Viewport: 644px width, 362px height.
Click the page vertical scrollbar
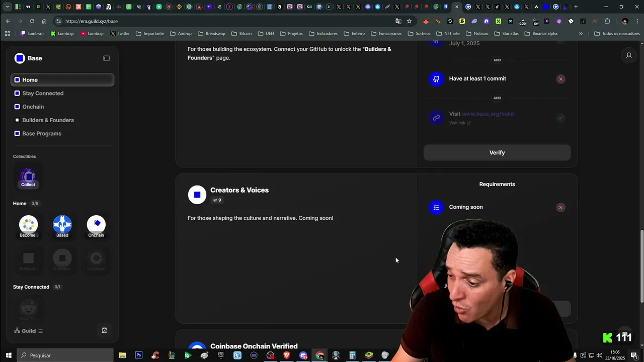click(641, 266)
